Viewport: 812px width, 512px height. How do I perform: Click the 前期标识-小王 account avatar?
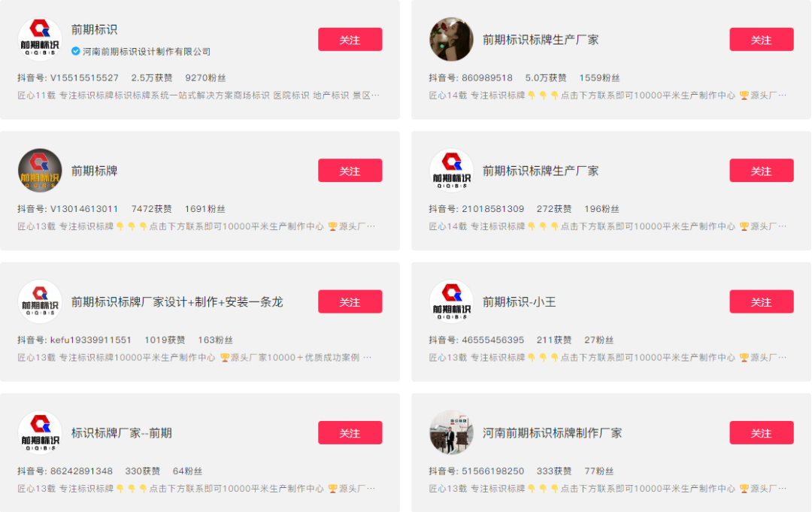coord(451,301)
